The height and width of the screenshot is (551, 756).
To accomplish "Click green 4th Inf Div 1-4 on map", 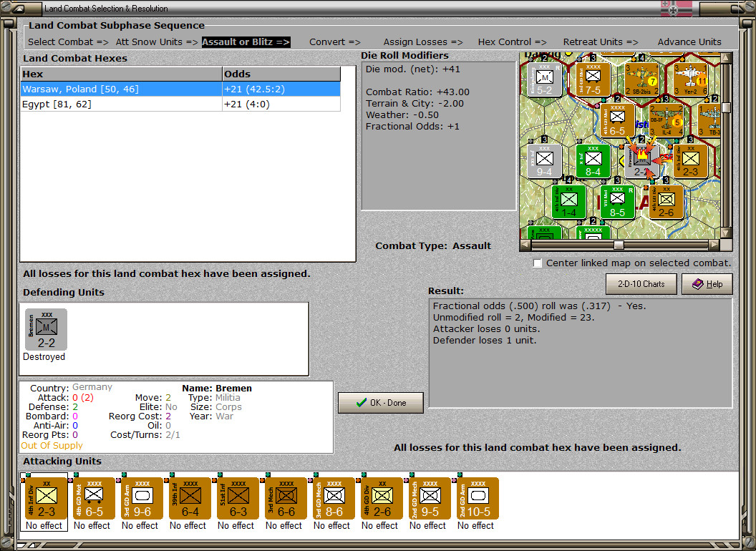I will coord(569,203).
